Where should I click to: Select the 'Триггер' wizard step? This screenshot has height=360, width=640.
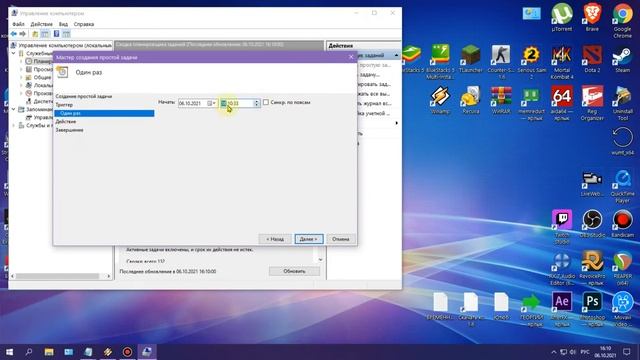(64, 105)
